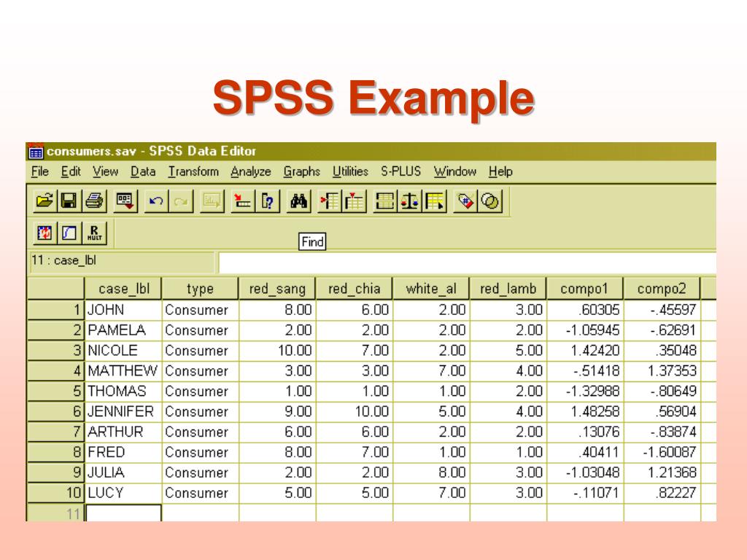Undo the last action with the toolbar icon
Screen dimensions: 747x560
click(x=156, y=201)
